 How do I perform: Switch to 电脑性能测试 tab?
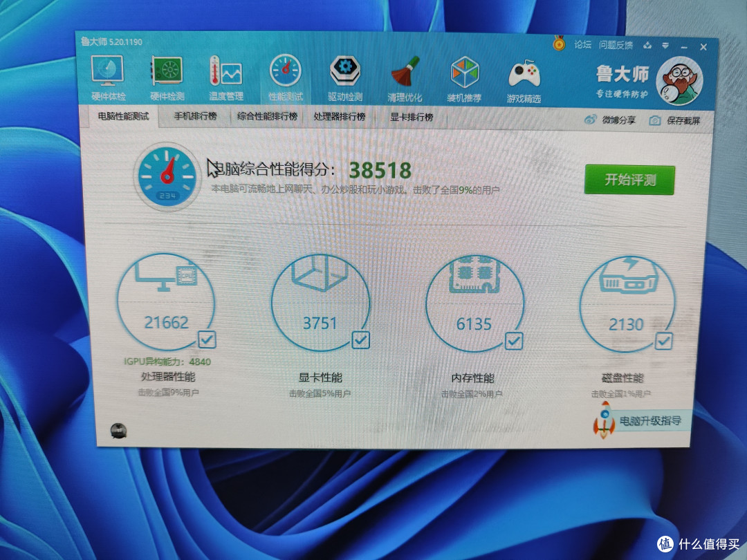coord(123,116)
